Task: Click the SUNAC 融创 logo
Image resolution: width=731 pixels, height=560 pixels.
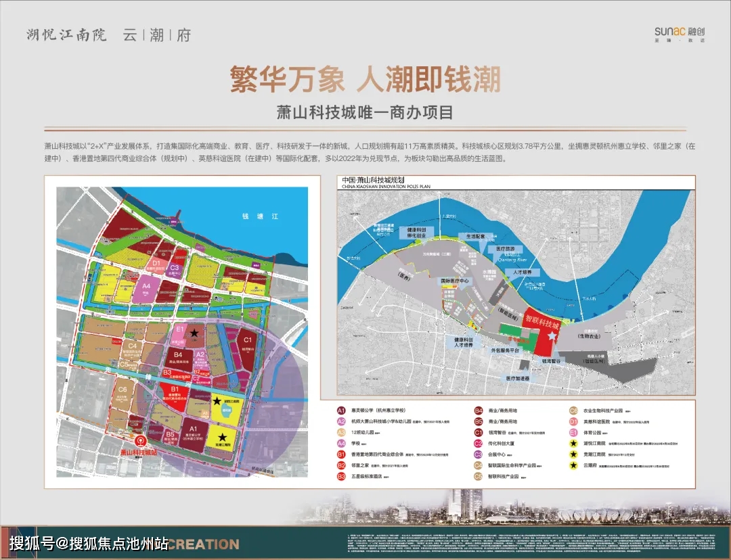Action: (680, 34)
